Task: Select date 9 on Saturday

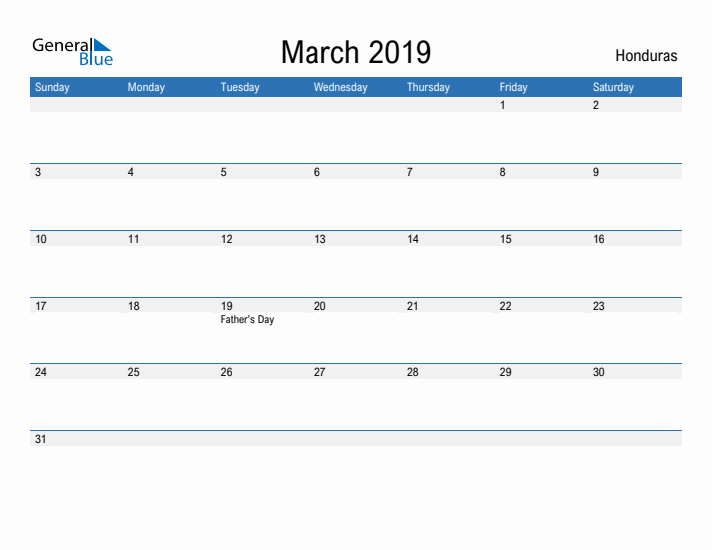Action: (595, 172)
